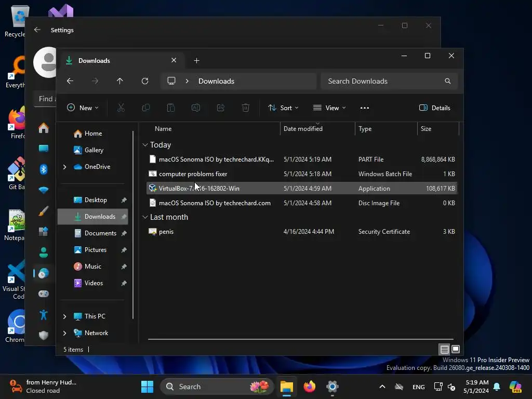Click the Cut scissors icon in toolbar
532x399 pixels.
tap(121, 108)
